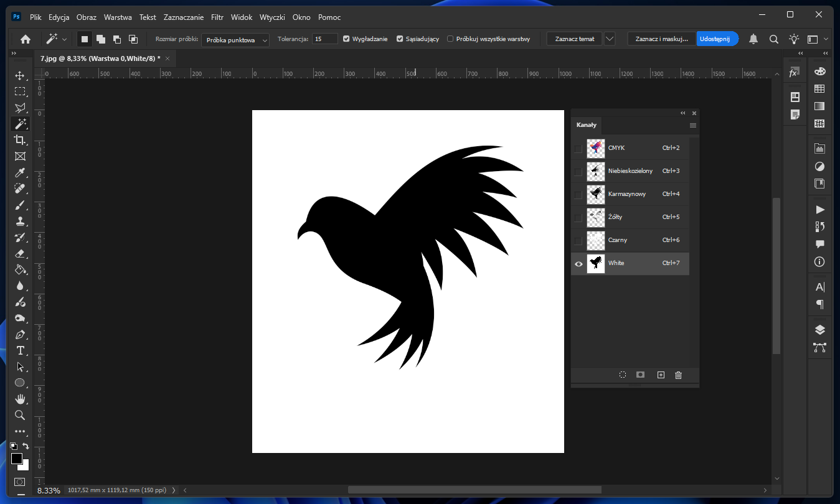
Task: Click the Zaznacz i maskuj button
Action: [x=661, y=39]
